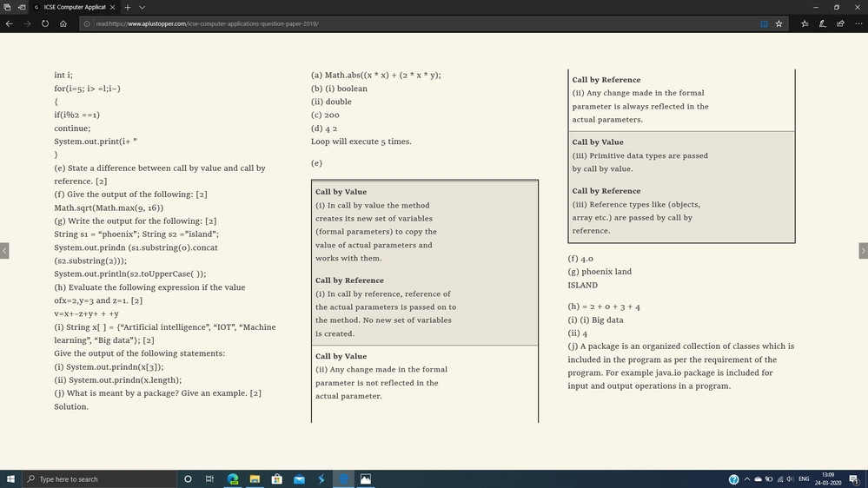Select the ICSE Computer Applications tab
Screen dimensions: 868x488
click(x=74, y=7)
